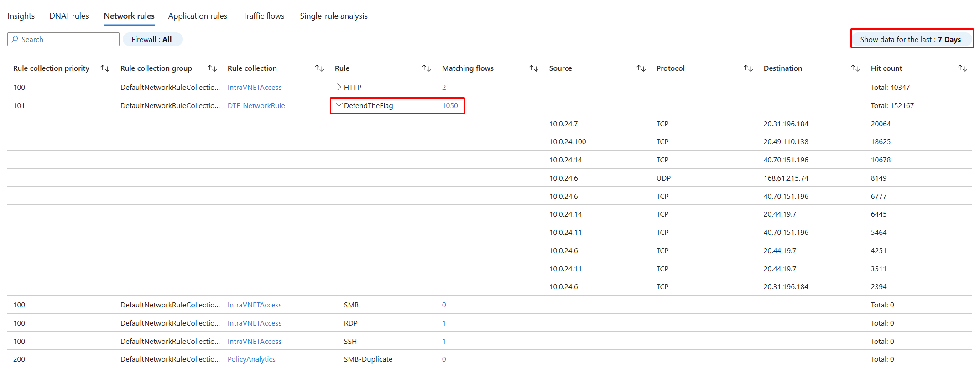Sort the Source column using arrows

pyautogui.click(x=641, y=68)
